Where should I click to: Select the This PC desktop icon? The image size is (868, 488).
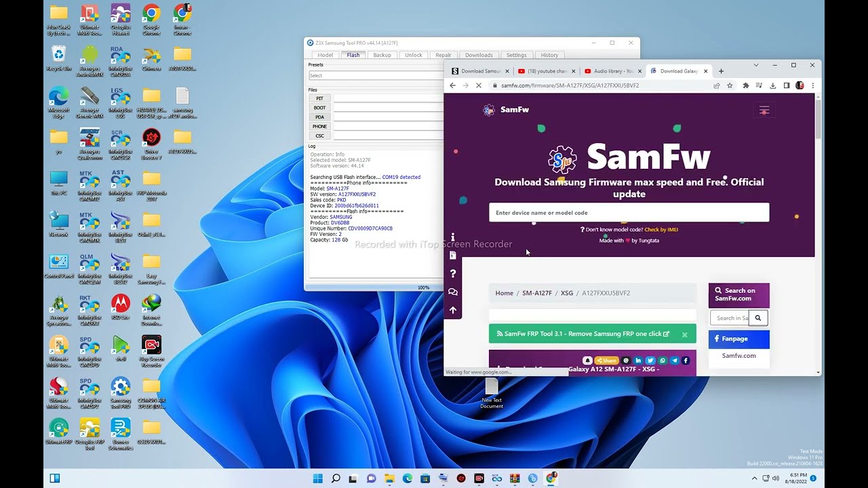pyautogui.click(x=59, y=183)
